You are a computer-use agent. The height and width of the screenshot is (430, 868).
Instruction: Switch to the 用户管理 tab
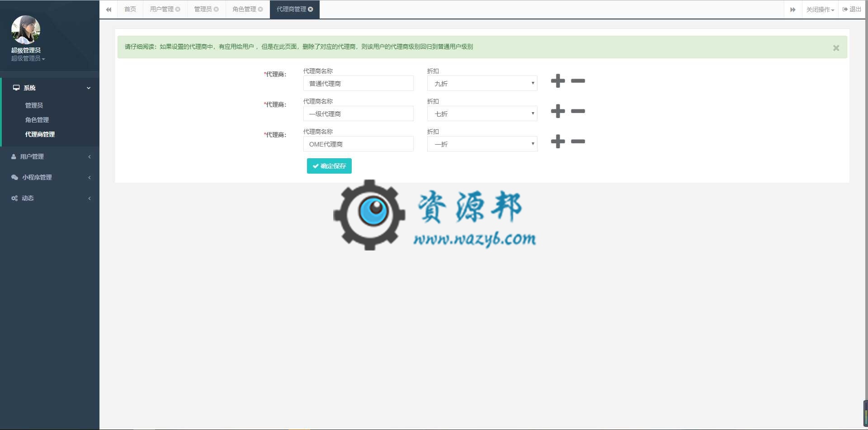pyautogui.click(x=161, y=9)
